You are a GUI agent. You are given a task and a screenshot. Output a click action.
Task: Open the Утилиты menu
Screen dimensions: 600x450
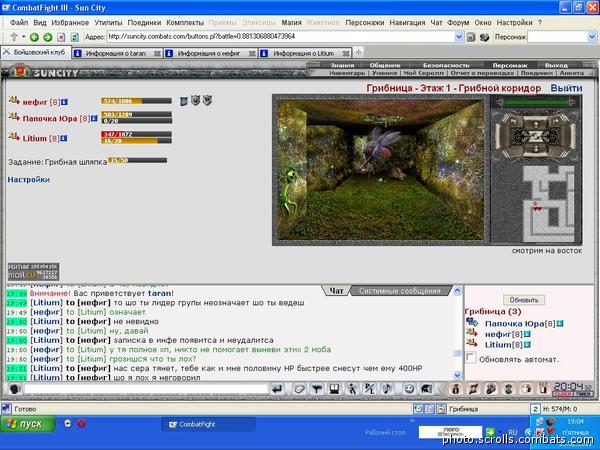tap(108, 23)
